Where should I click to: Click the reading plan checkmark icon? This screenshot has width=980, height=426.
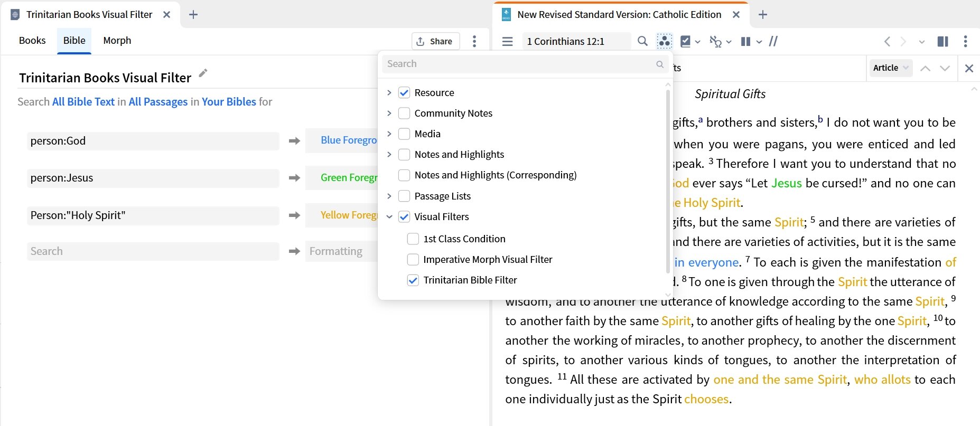click(x=685, y=41)
